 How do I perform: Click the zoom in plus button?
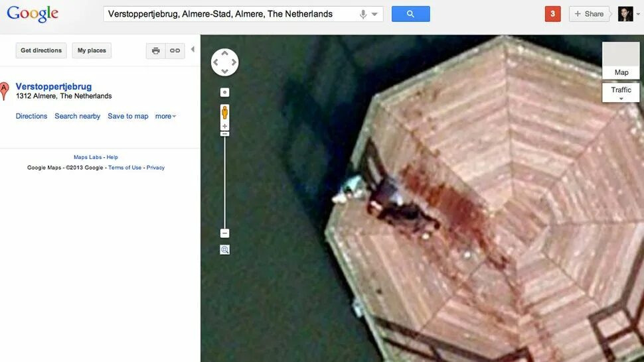224,126
